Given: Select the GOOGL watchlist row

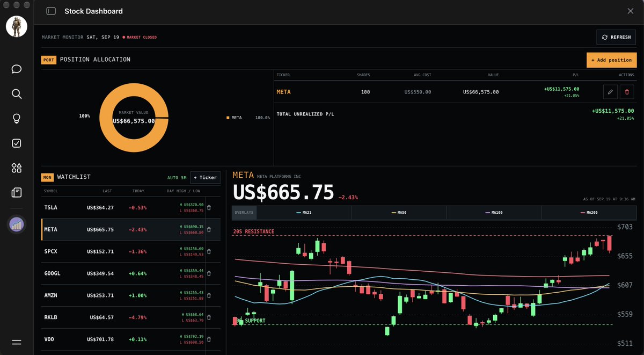Looking at the screenshot, I should pos(131,273).
